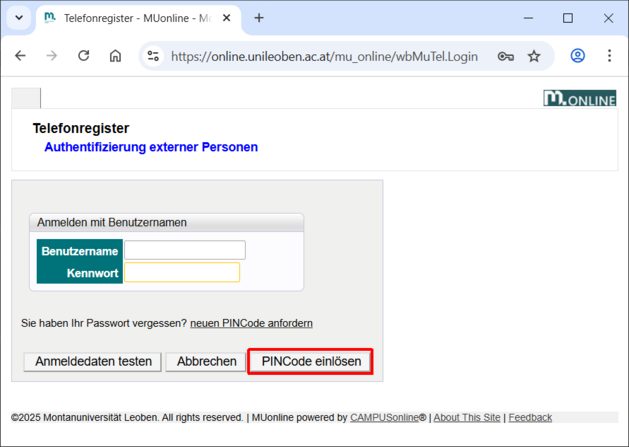Open a new browser tab

point(259,18)
